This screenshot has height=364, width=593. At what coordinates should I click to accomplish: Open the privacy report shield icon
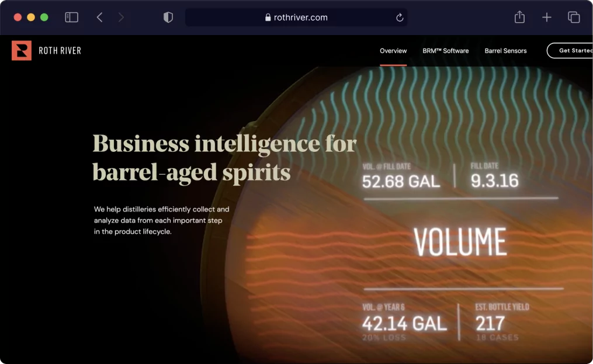(168, 18)
